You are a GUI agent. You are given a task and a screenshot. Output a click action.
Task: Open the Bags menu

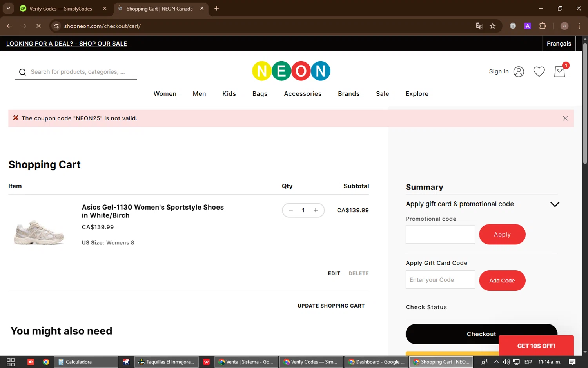260,94
